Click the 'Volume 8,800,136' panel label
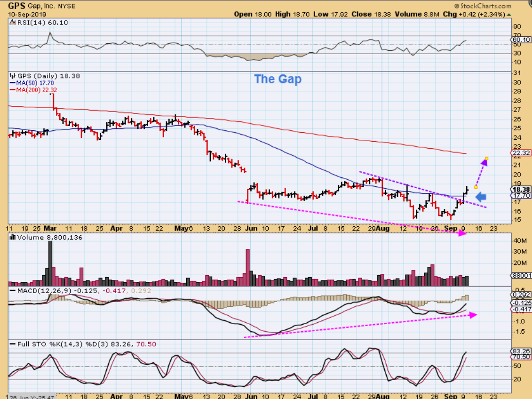This screenshot has height=399, width=532. tap(49, 237)
